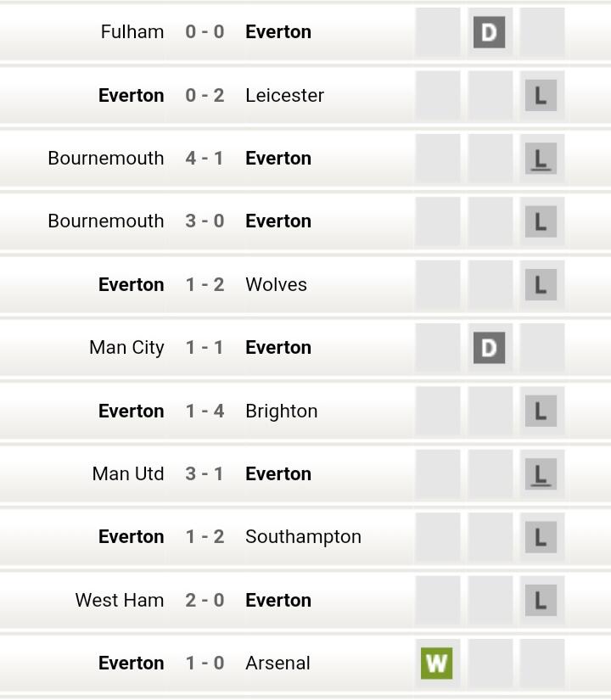Viewport: 611px width, 700px height.
Task: Select the Wolves team name
Action: tap(276, 284)
